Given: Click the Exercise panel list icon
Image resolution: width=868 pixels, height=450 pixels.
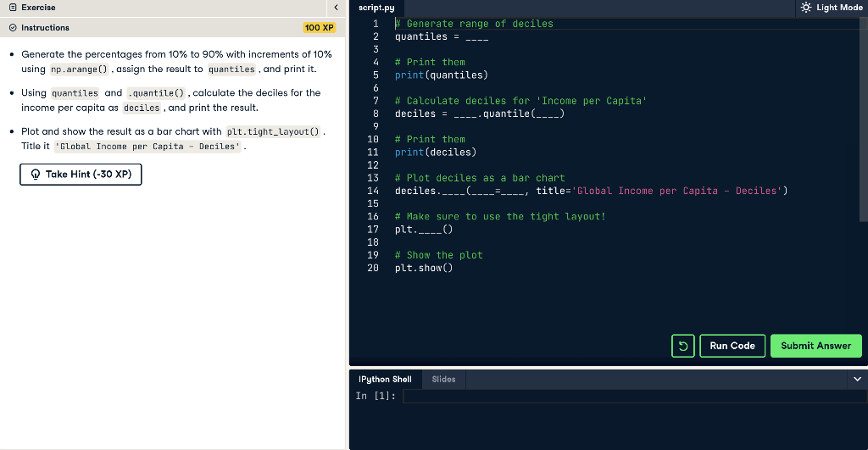Looking at the screenshot, I should coord(13,8).
